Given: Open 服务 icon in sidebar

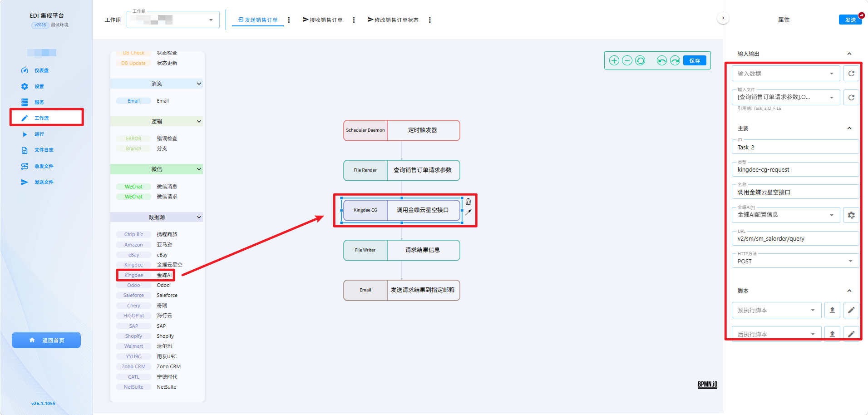Looking at the screenshot, I should 25,102.
